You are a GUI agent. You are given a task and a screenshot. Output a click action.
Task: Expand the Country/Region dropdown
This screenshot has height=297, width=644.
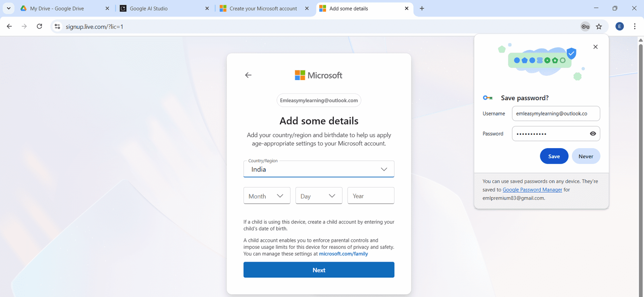tap(319, 169)
